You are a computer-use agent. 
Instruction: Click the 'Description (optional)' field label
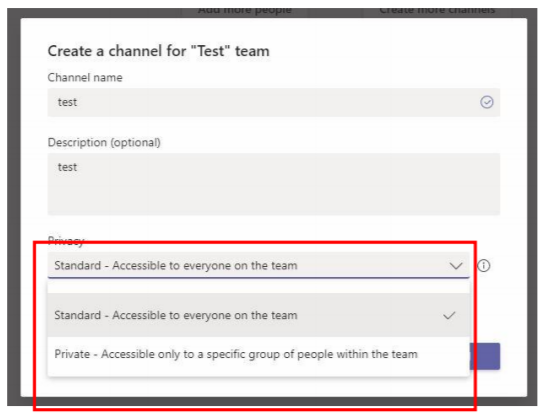point(104,143)
